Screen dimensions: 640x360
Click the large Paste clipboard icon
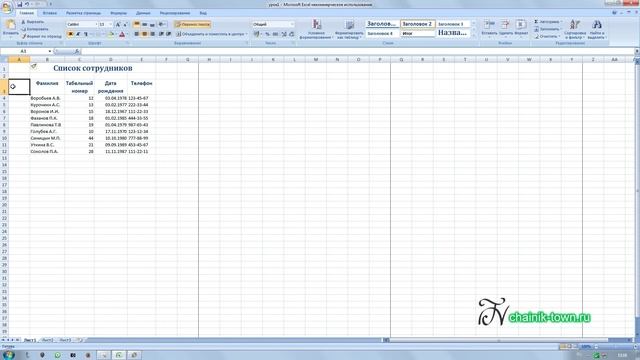pos(10,25)
